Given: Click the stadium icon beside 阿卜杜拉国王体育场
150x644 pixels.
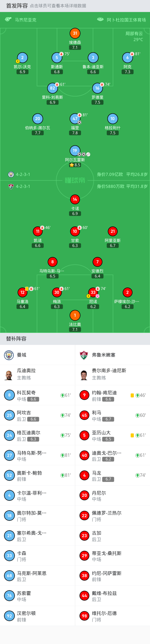Looking at the screenshot, I should point(100,19).
